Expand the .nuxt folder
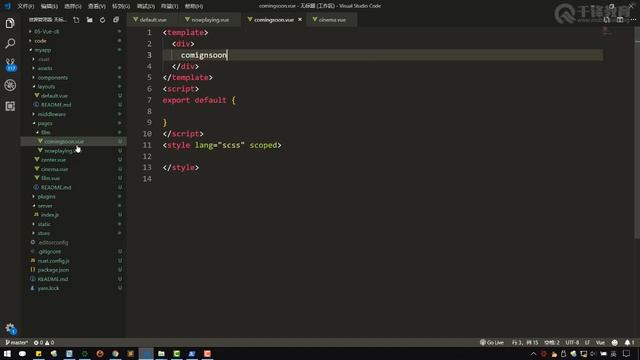 (44, 59)
